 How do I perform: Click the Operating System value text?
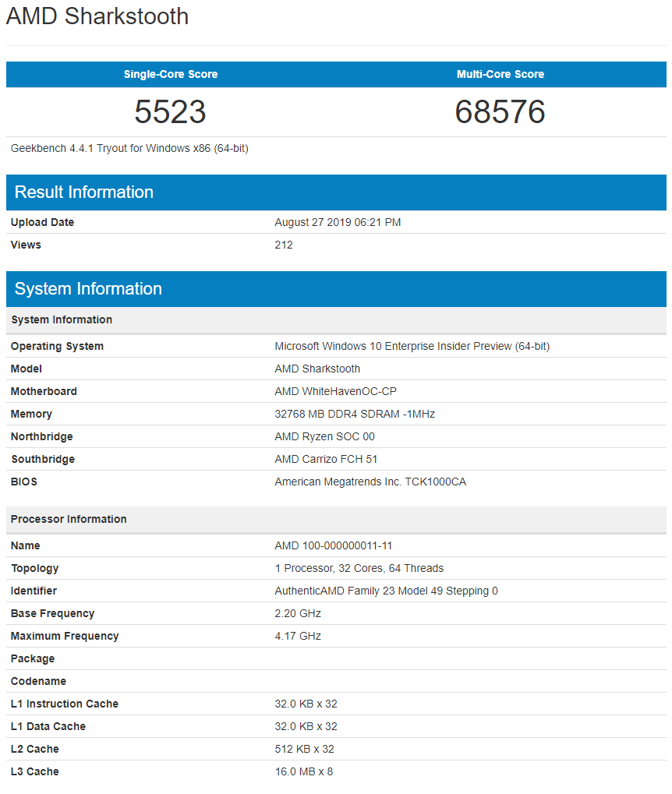[412, 346]
